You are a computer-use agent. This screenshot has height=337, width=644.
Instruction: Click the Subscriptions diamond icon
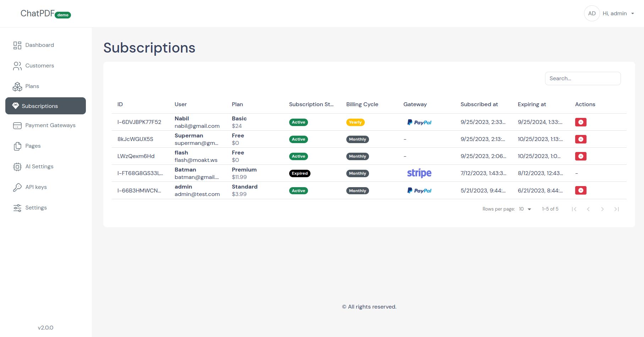tap(16, 106)
